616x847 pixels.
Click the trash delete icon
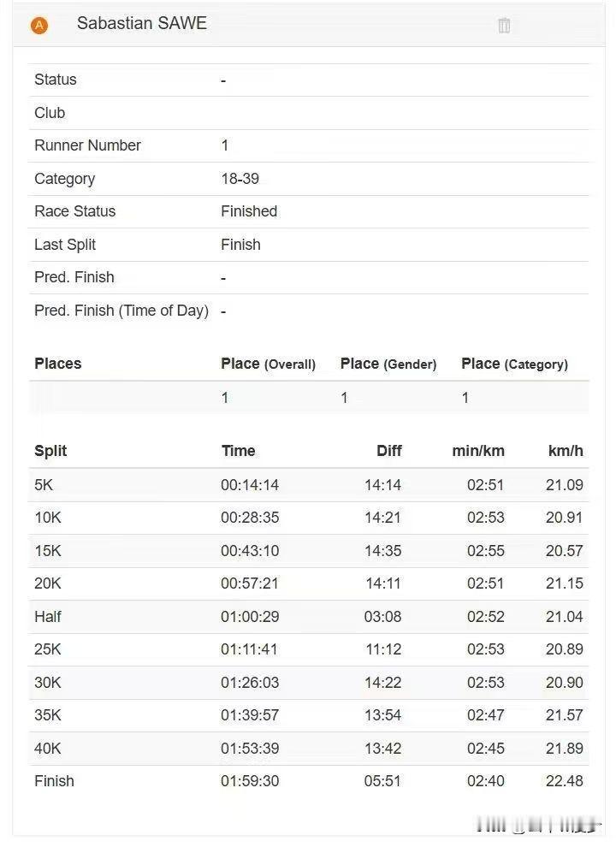(x=504, y=26)
